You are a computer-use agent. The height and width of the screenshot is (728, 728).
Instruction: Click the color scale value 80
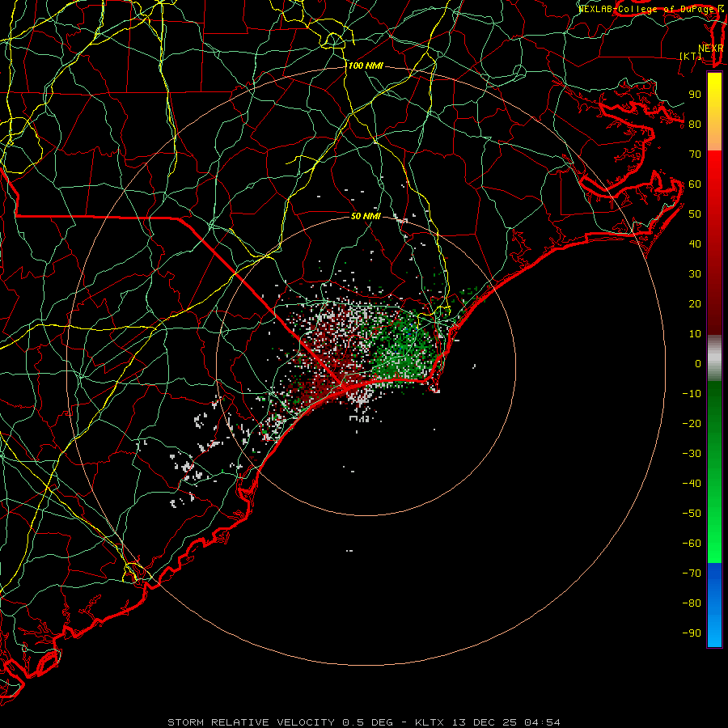pos(695,125)
